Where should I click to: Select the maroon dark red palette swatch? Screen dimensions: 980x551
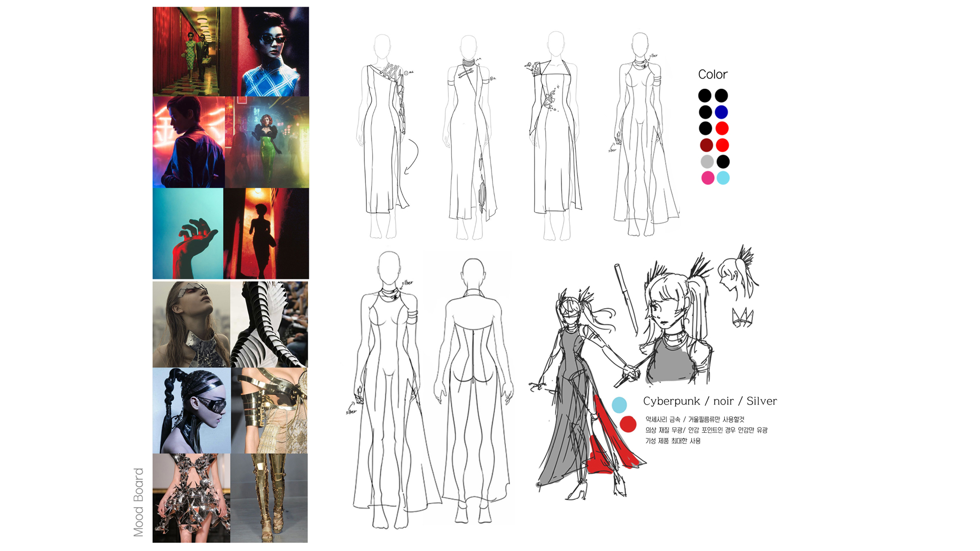[x=706, y=145]
